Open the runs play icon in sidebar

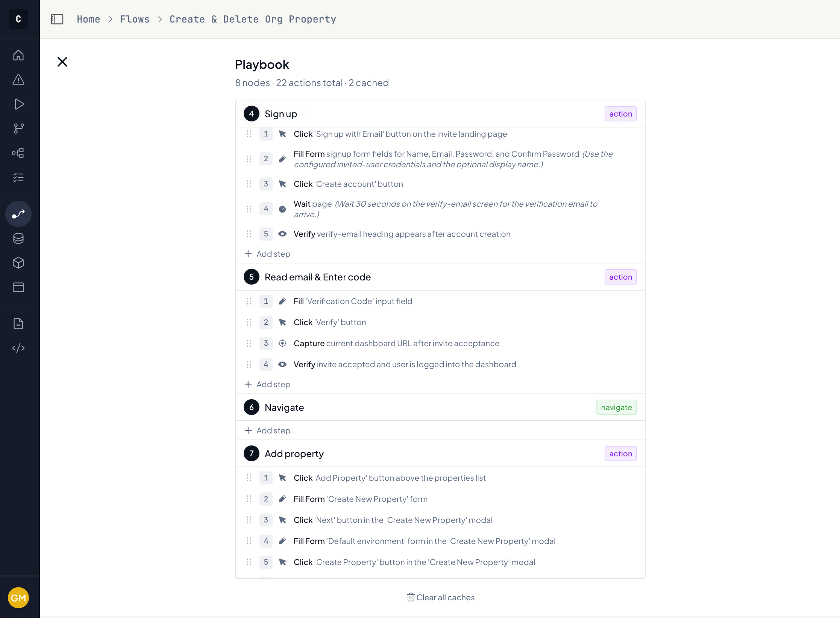click(x=18, y=104)
